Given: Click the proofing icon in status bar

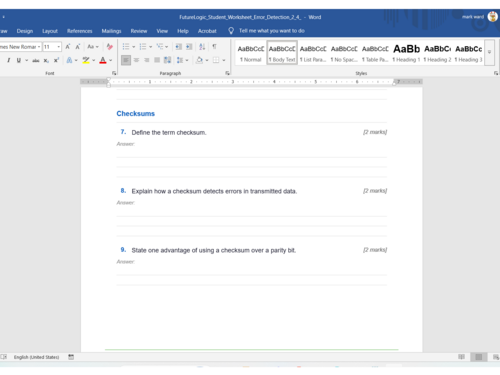Looking at the screenshot, I should click(4, 357).
